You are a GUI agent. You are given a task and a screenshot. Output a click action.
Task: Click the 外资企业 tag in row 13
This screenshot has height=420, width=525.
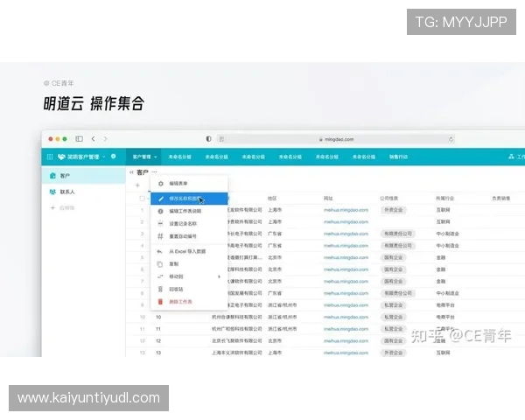point(394,353)
